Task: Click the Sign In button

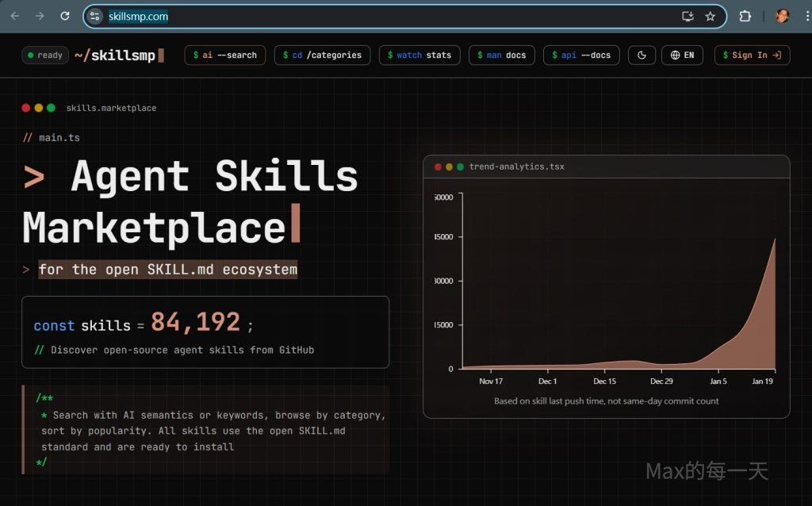Action: (x=752, y=55)
